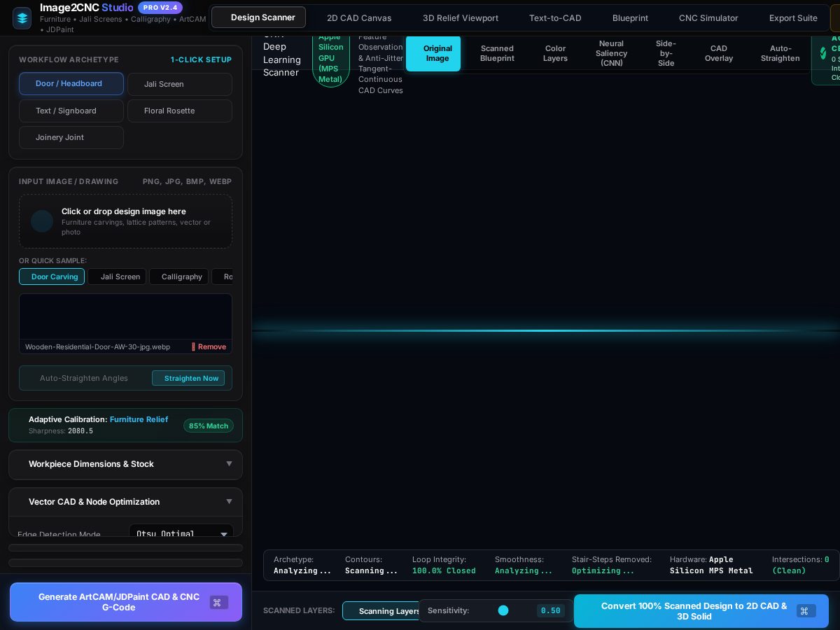Click the image drop zone to upload design
The height and width of the screenshot is (630, 840).
click(x=125, y=221)
